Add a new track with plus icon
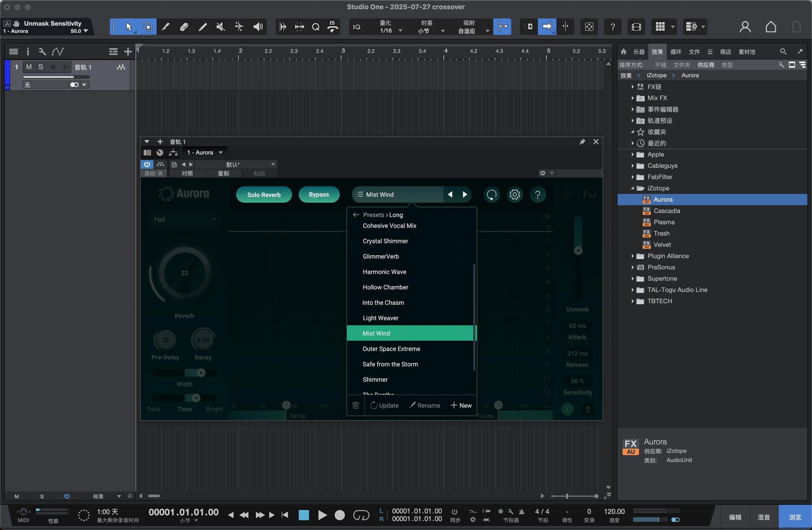 pos(128,52)
